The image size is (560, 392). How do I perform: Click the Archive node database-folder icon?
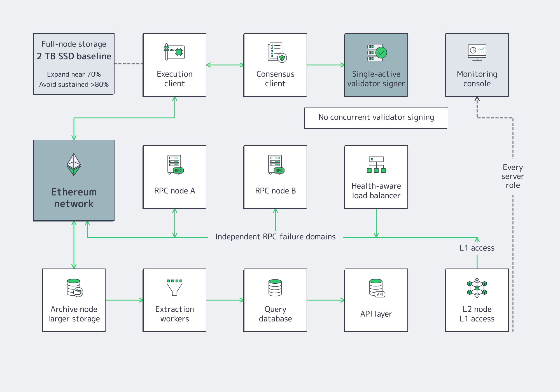point(75,288)
